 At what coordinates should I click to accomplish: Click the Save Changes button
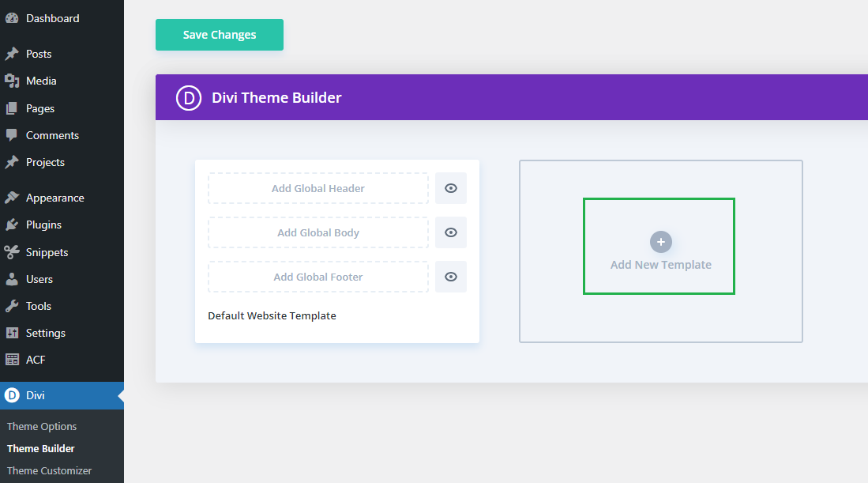pos(220,35)
